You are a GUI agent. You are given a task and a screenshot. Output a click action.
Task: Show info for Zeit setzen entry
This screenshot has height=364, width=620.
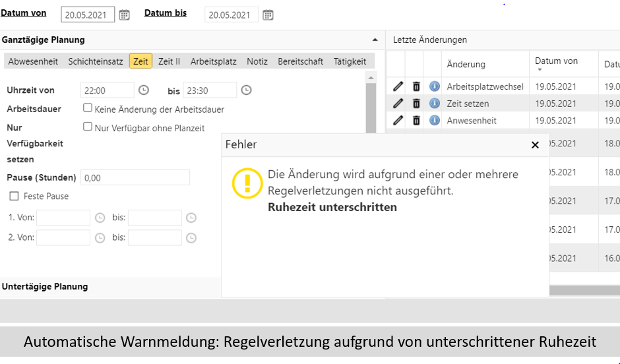[x=434, y=103]
